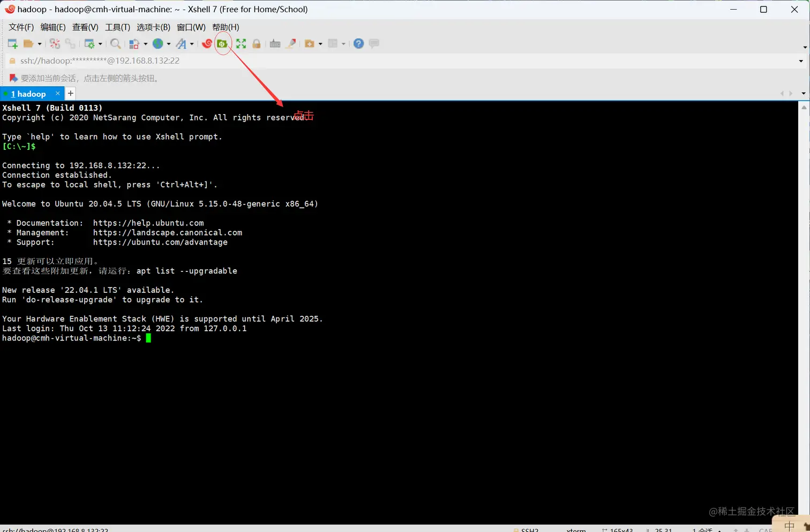Close the hadoop session tab
This screenshot has height=532, width=810.
[x=58, y=94]
